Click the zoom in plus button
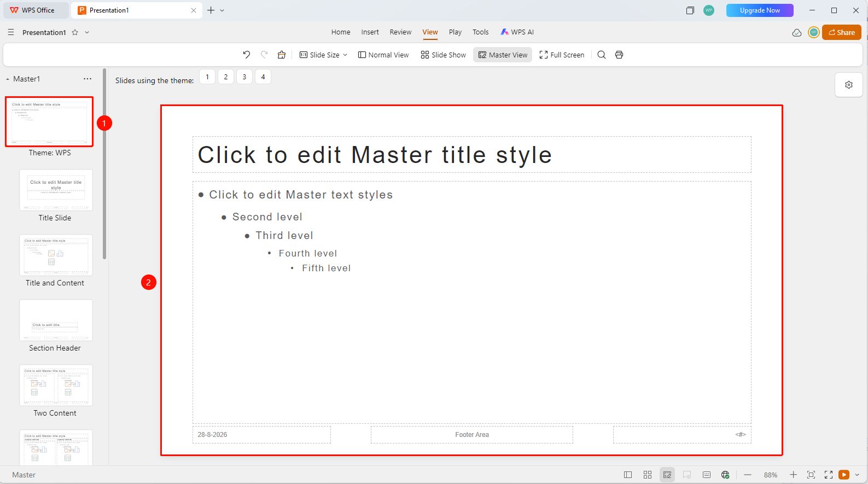The image size is (868, 484). point(794,475)
